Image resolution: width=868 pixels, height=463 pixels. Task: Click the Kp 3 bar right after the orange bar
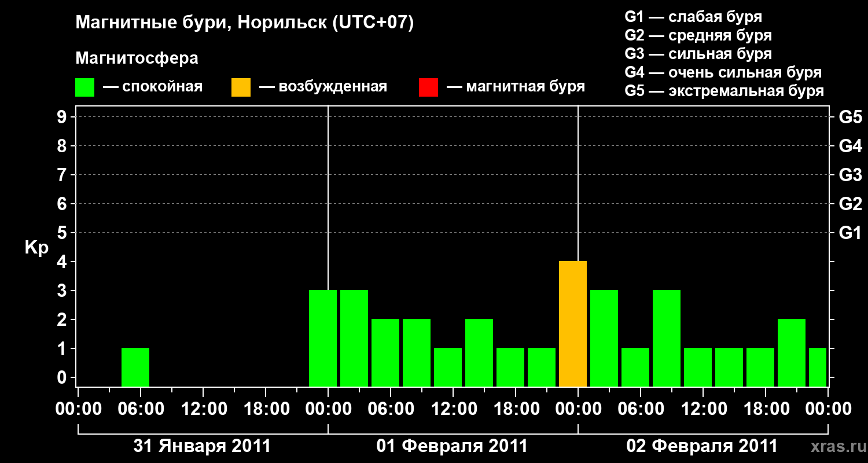pos(604,339)
